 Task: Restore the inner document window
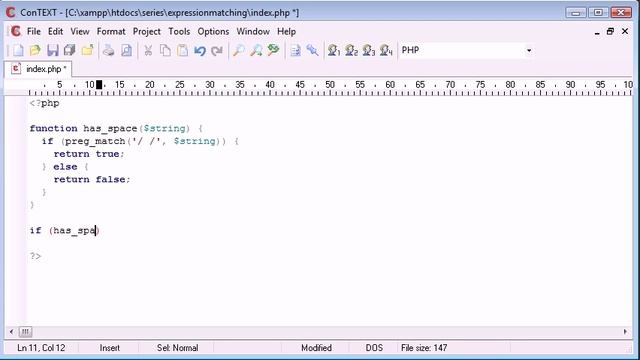(x=610, y=31)
